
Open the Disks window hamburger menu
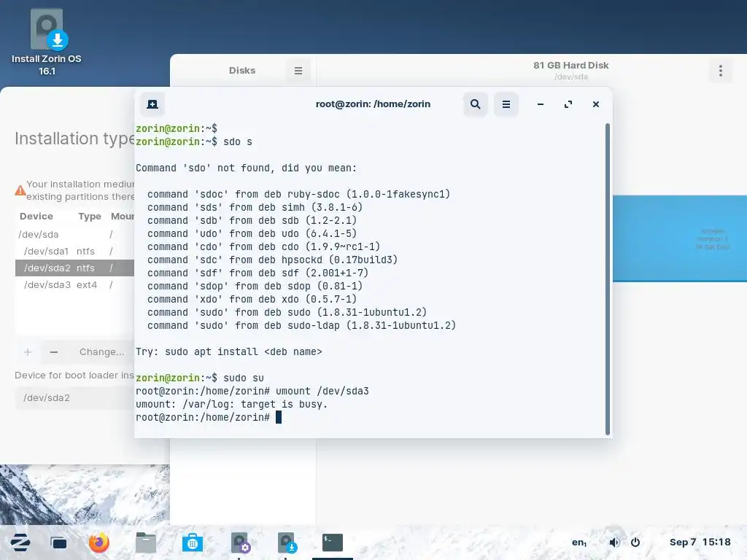click(298, 71)
